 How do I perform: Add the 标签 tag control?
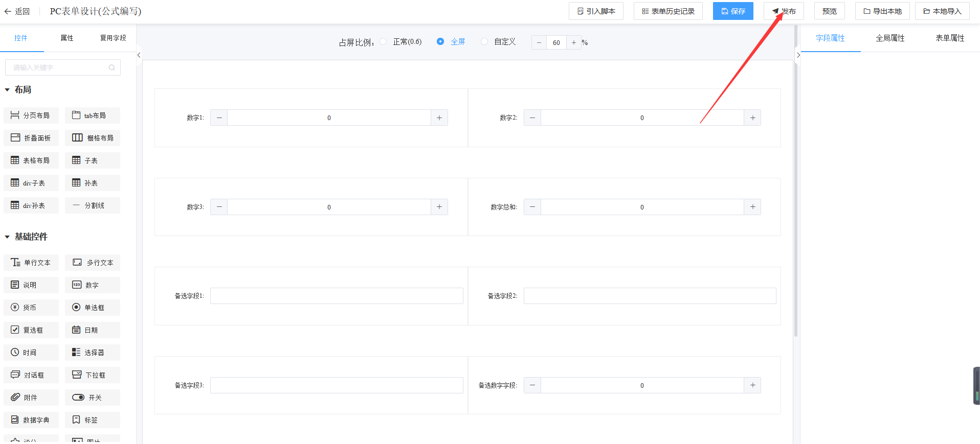pyautogui.click(x=93, y=420)
